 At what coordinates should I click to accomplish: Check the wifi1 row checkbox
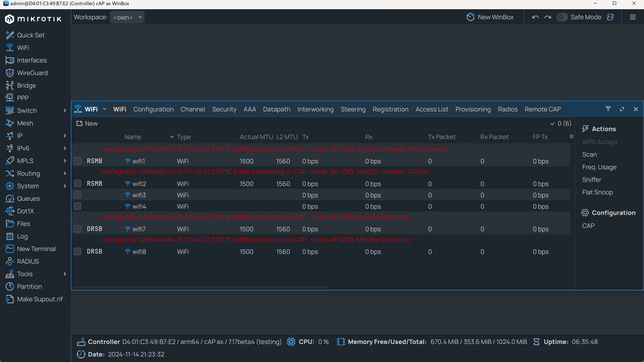(x=78, y=161)
